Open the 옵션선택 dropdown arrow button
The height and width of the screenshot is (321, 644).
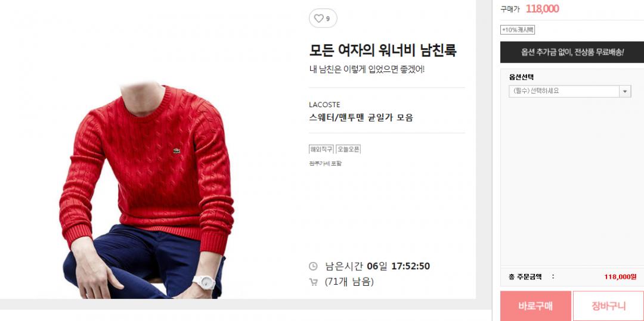(x=625, y=91)
